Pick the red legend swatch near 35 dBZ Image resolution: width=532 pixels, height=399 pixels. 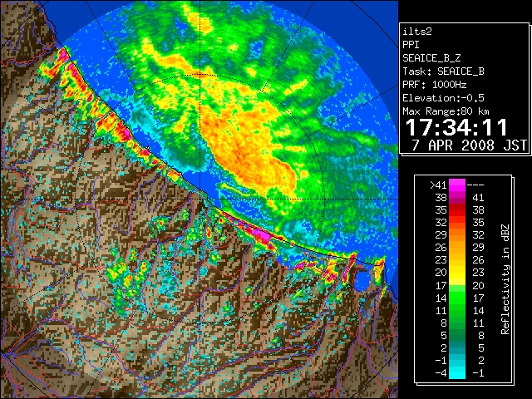[x=457, y=210]
